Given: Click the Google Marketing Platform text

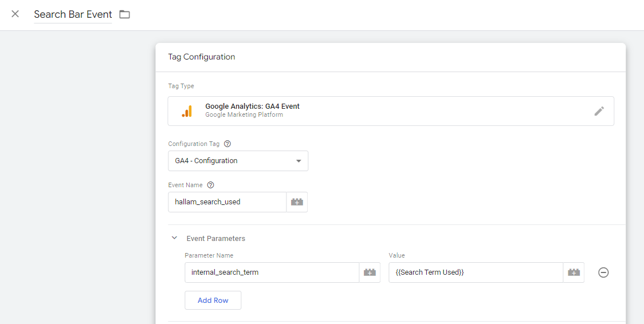Looking at the screenshot, I should 244,115.
